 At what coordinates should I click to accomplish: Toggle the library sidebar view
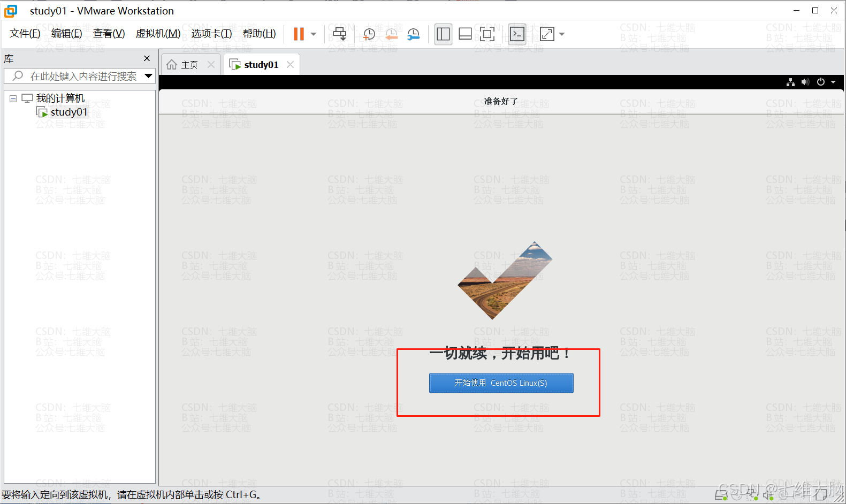(443, 34)
